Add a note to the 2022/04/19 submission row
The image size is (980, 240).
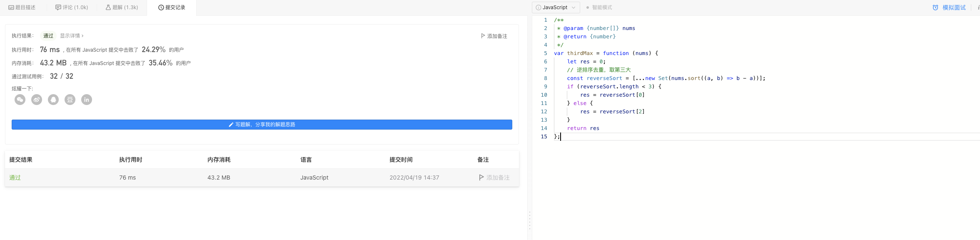pos(494,177)
